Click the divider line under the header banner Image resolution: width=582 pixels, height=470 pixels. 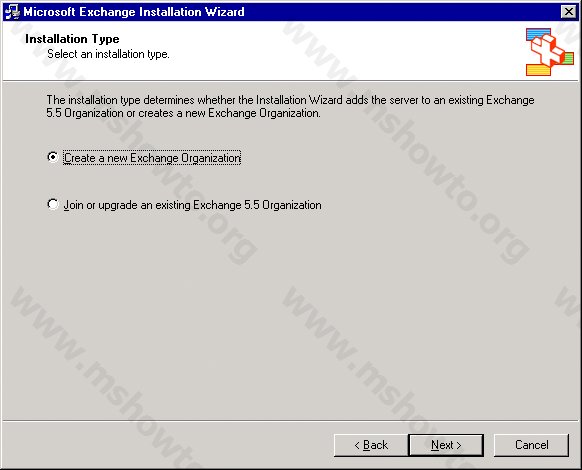click(x=290, y=81)
